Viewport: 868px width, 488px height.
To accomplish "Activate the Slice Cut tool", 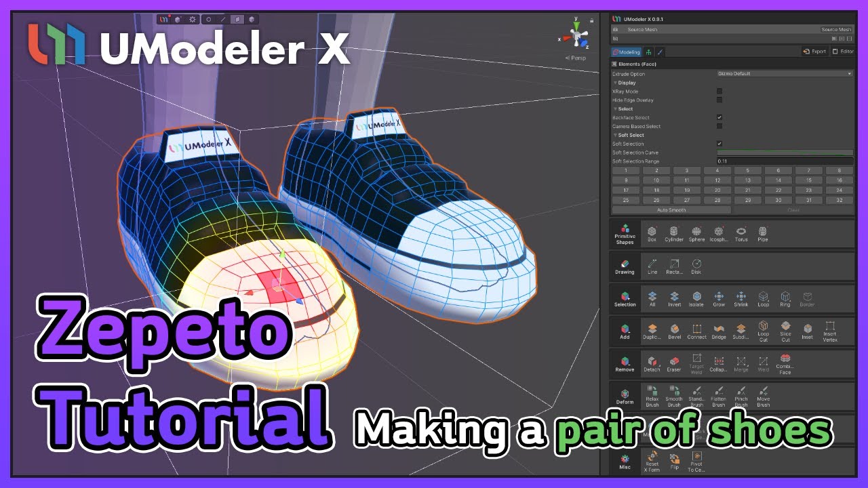I will coord(785,330).
